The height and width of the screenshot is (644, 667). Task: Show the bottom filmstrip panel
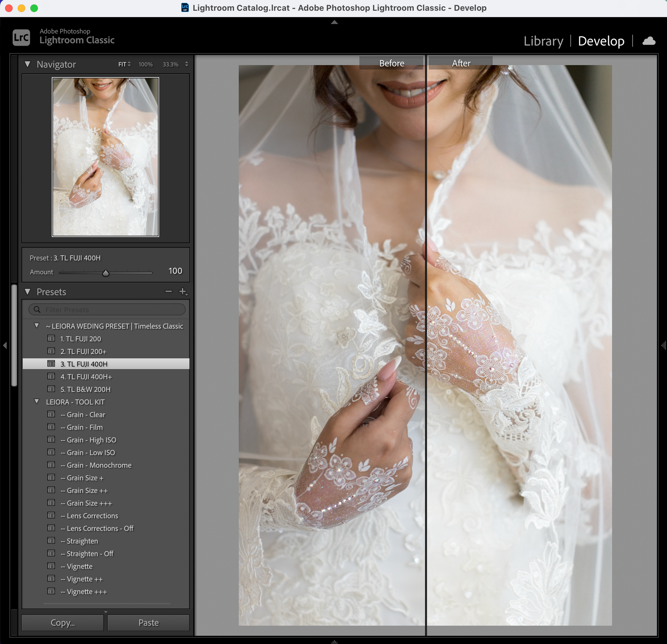334,641
